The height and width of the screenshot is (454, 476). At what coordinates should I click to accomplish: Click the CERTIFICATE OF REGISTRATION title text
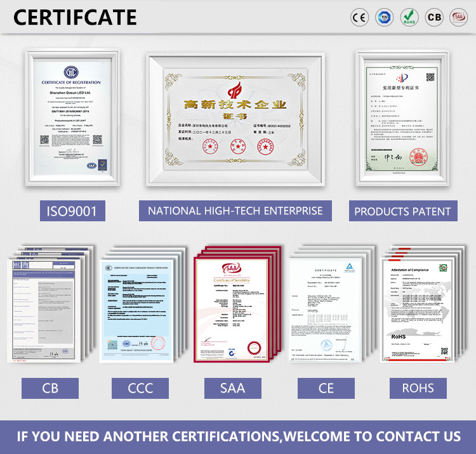pyautogui.click(x=71, y=82)
